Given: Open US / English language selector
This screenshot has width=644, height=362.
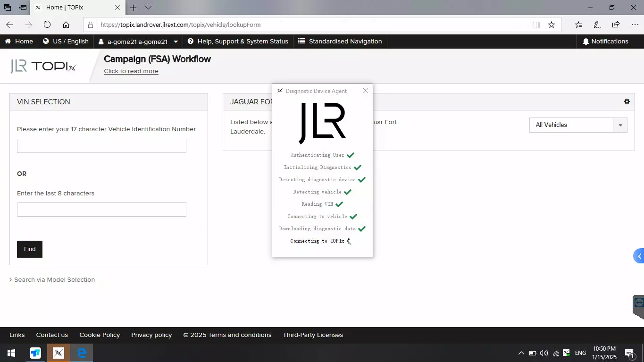Looking at the screenshot, I should 66,42.
